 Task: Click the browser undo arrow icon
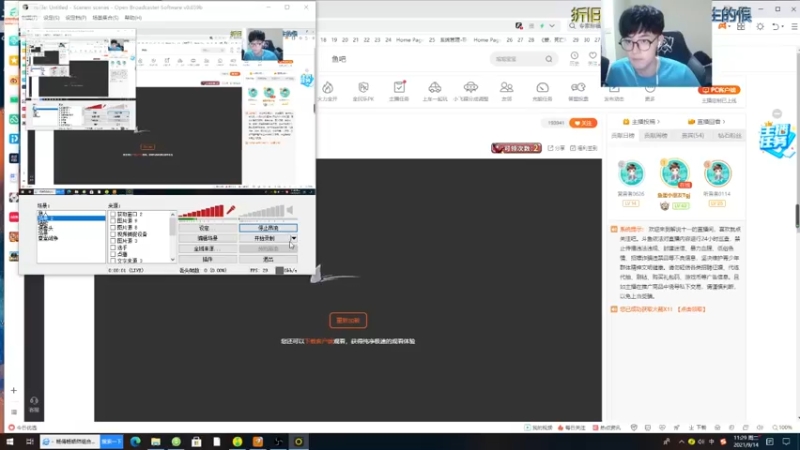[x=776, y=26]
